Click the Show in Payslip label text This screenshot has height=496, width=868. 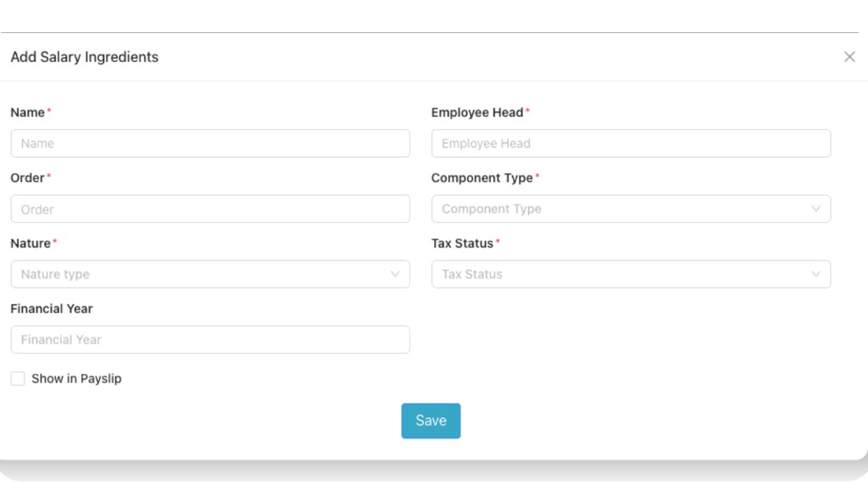[x=75, y=378]
